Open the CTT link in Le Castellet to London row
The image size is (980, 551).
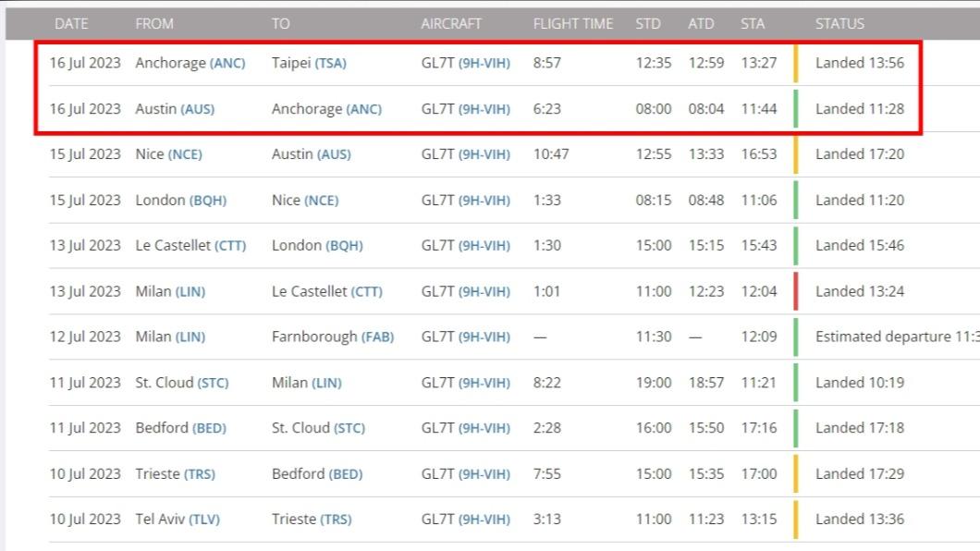(230, 246)
